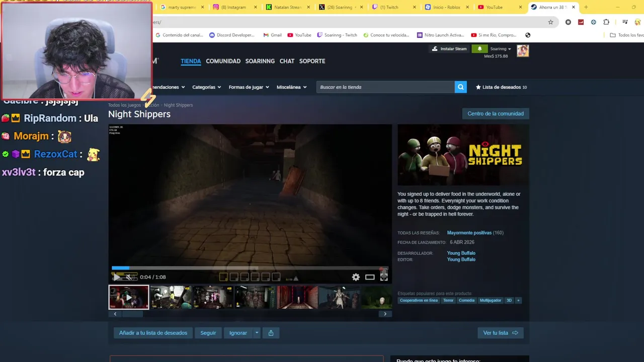
Task: Open 'Discord Developer' bookmark
Action: click(x=232, y=35)
